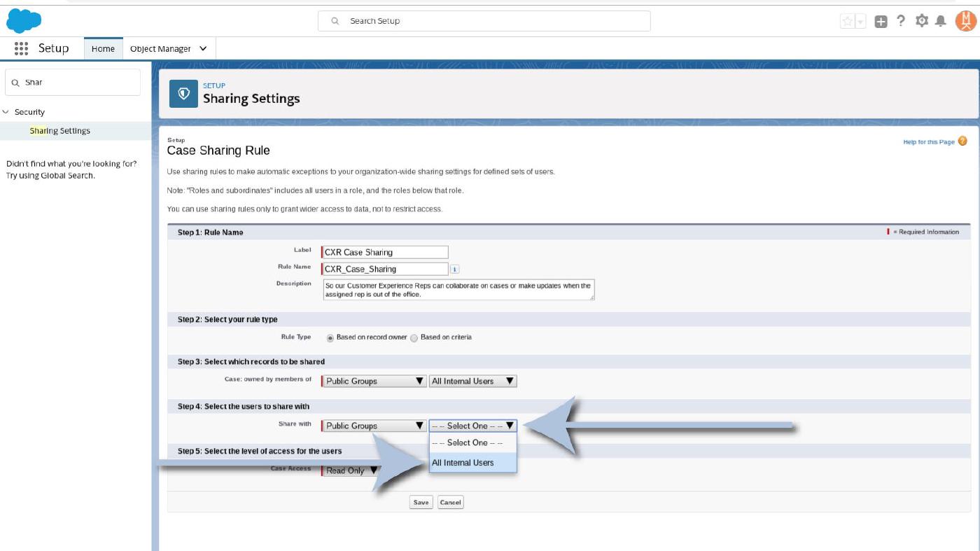Click the Save button
980x551 pixels.
[x=421, y=502]
